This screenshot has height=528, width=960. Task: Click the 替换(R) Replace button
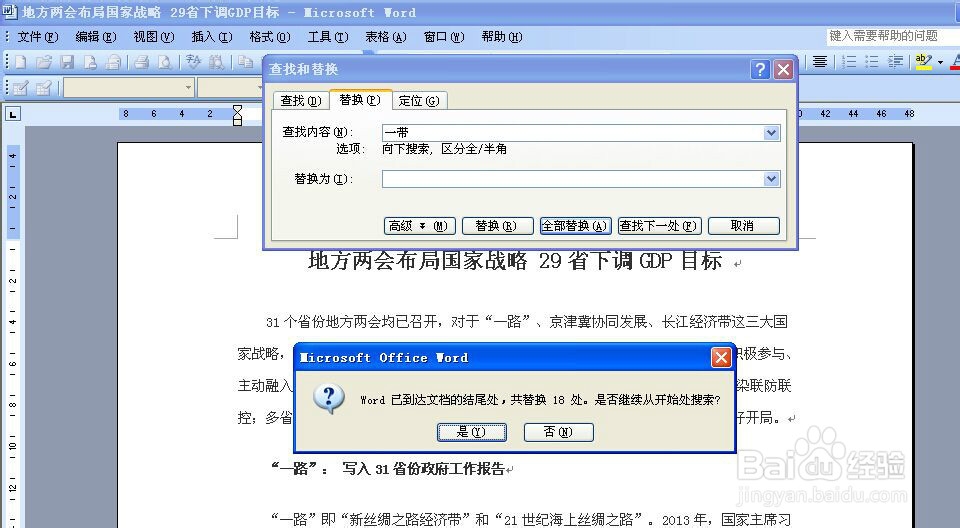(x=496, y=226)
